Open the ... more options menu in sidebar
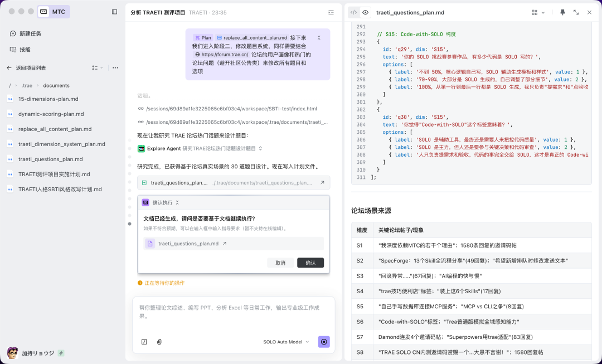 click(x=115, y=67)
